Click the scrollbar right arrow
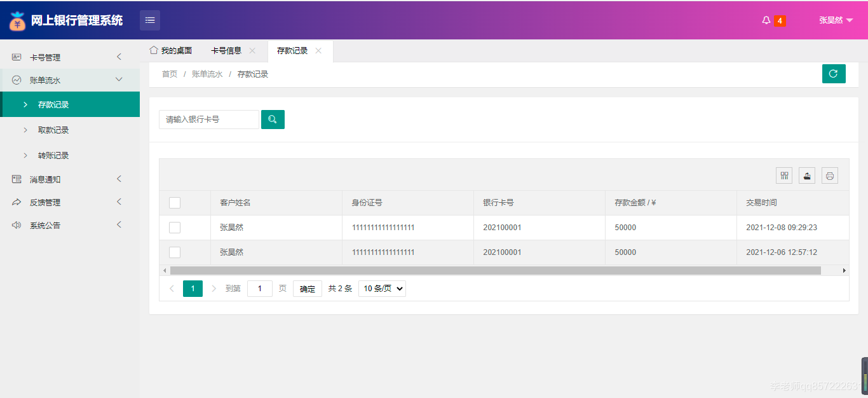868x398 pixels. 844,270
